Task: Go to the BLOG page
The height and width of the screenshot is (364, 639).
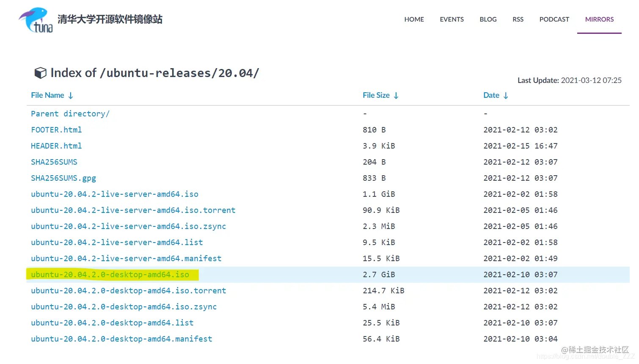Action: point(488,19)
